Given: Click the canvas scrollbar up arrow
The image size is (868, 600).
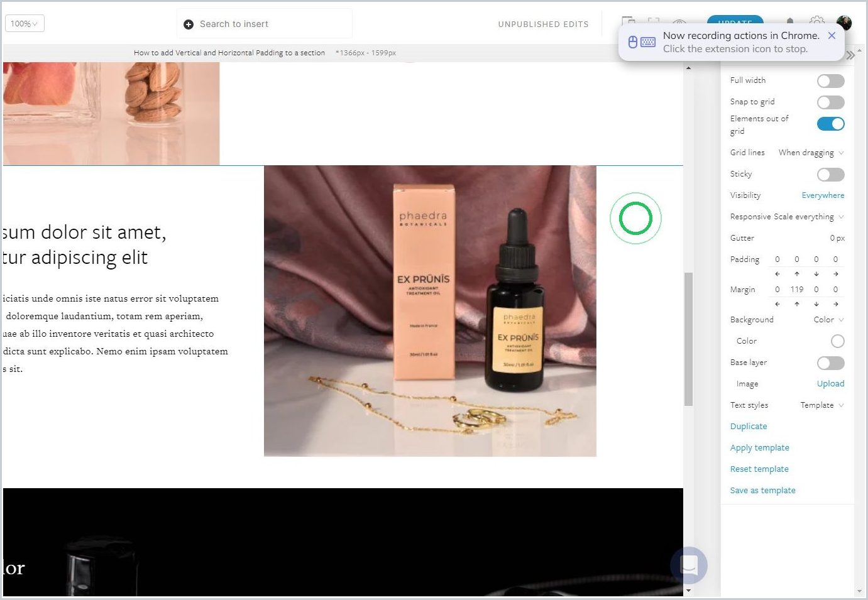Looking at the screenshot, I should (x=688, y=68).
